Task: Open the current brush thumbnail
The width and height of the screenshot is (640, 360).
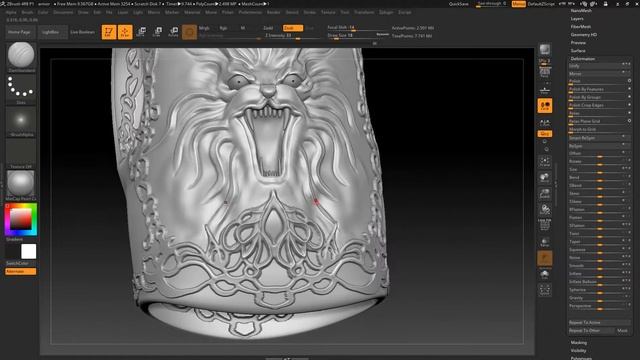Action: pyautogui.click(x=21, y=55)
